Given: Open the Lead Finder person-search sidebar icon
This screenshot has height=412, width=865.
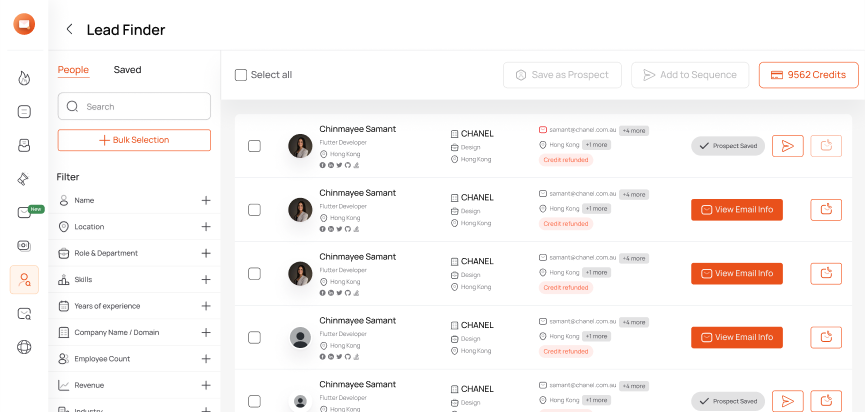Looking at the screenshot, I should [x=24, y=280].
